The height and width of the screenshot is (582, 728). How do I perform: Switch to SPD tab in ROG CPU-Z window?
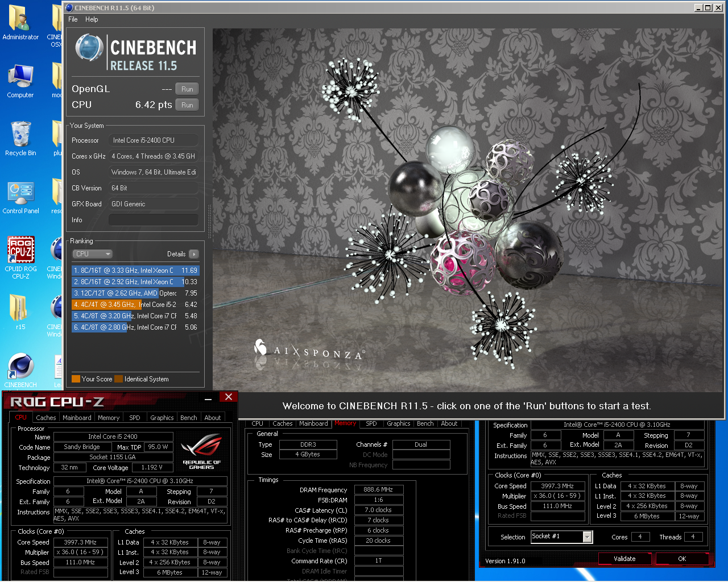[x=135, y=418]
